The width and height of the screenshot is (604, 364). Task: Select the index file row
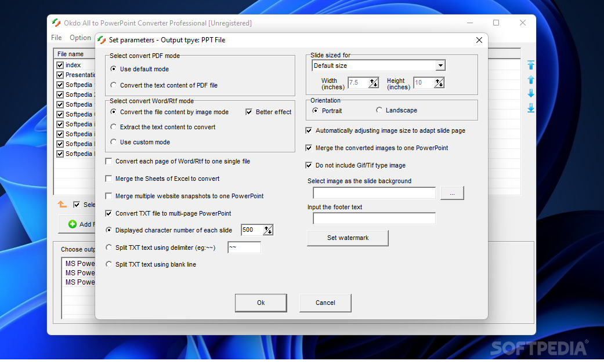tap(75, 65)
